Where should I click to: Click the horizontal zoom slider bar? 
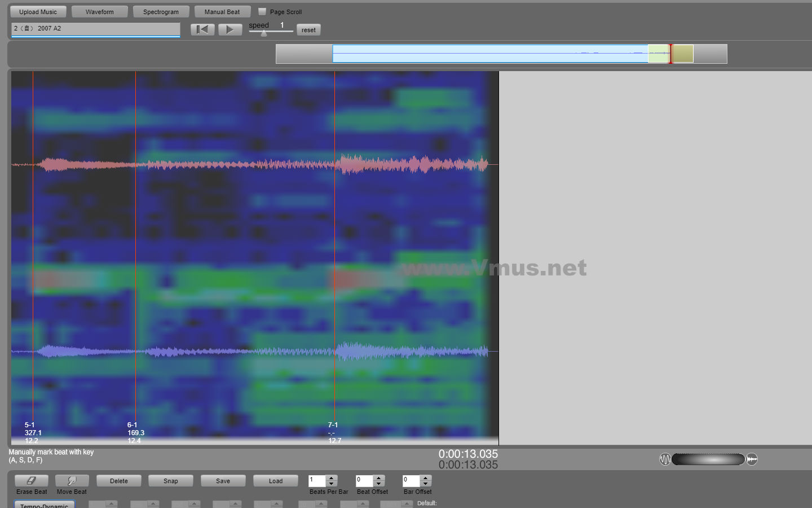(708, 459)
